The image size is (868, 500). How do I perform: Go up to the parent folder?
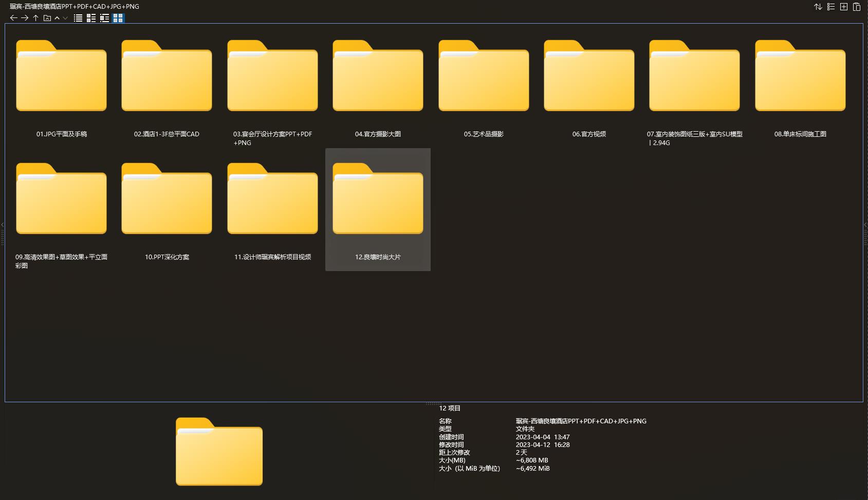35,18
